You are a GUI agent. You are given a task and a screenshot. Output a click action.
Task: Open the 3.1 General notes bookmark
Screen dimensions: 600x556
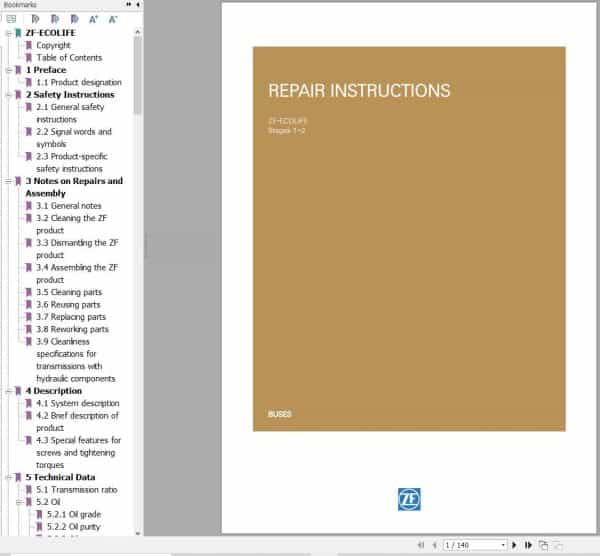[69, 206]
